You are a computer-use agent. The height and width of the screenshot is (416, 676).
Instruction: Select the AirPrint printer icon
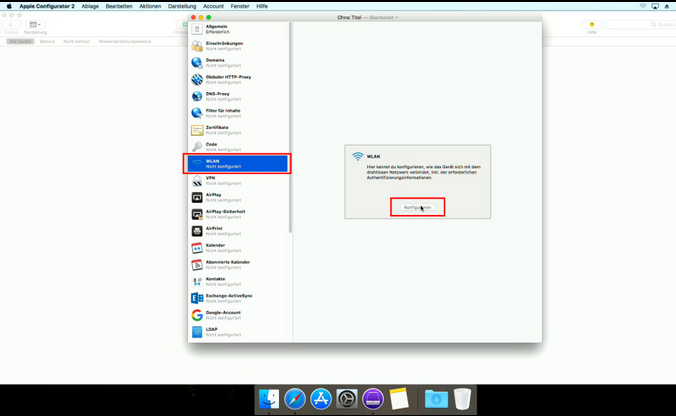point(197,231)
